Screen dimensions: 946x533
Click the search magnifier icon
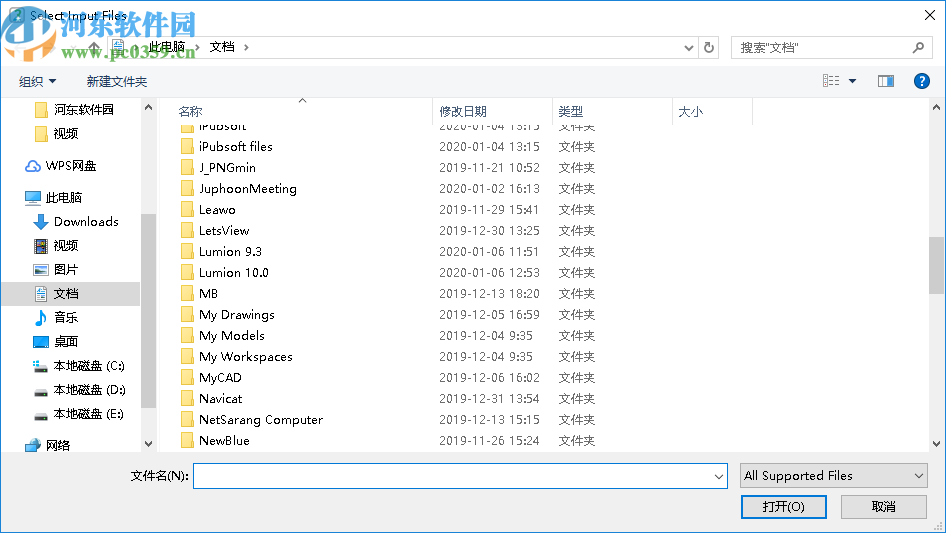pos(918,47)
